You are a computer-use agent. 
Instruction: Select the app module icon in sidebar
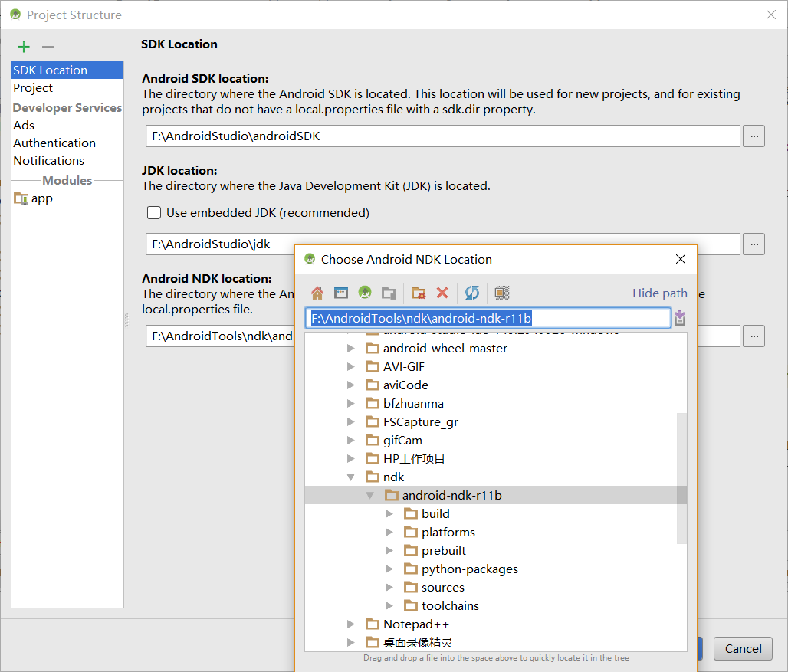[21, 198]
